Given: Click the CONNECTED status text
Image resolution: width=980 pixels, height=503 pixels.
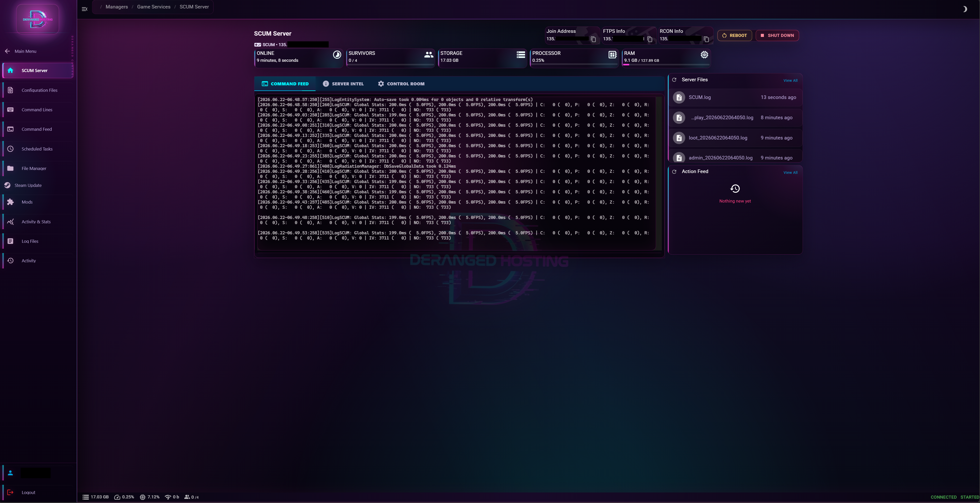Looking at the screenshot, I should point(944,497).
